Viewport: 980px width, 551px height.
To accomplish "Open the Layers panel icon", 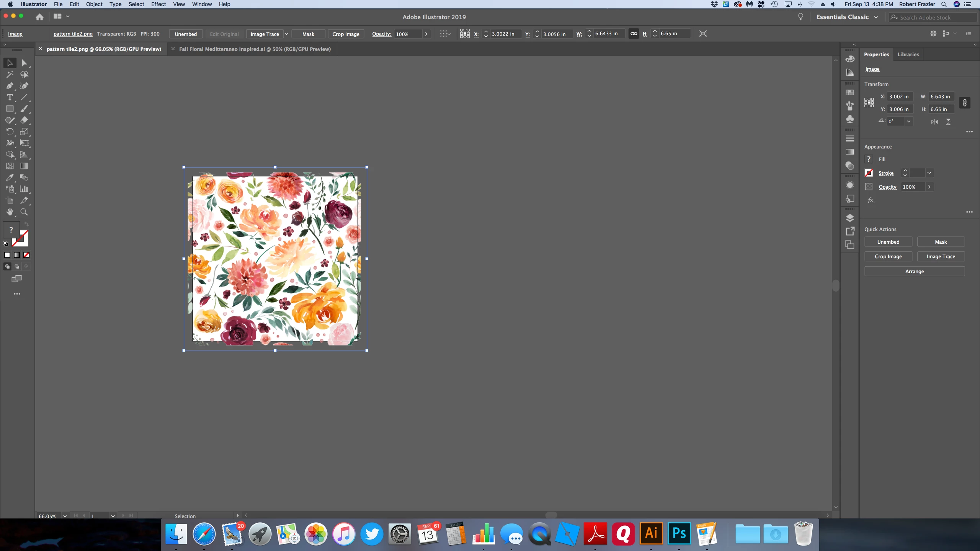I will [850, 218].
